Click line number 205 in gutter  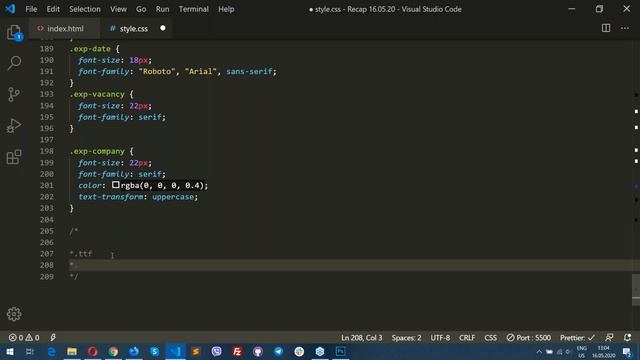pos(47,231)
